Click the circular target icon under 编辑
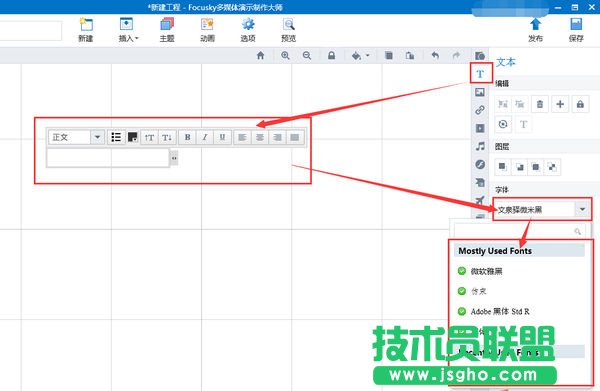This screenshot has height=391, width=600. click(x=503, y=124)
